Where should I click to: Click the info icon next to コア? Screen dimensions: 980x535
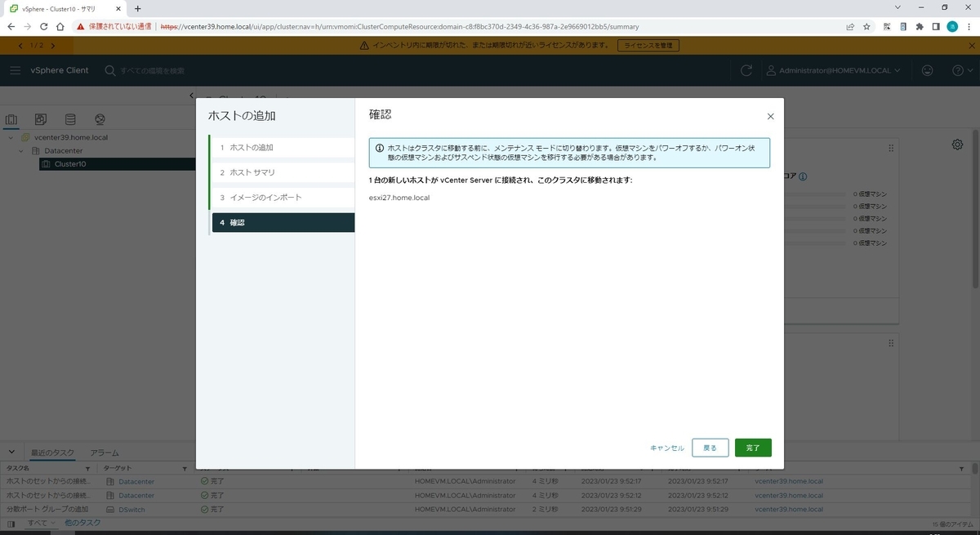(804, 176)
